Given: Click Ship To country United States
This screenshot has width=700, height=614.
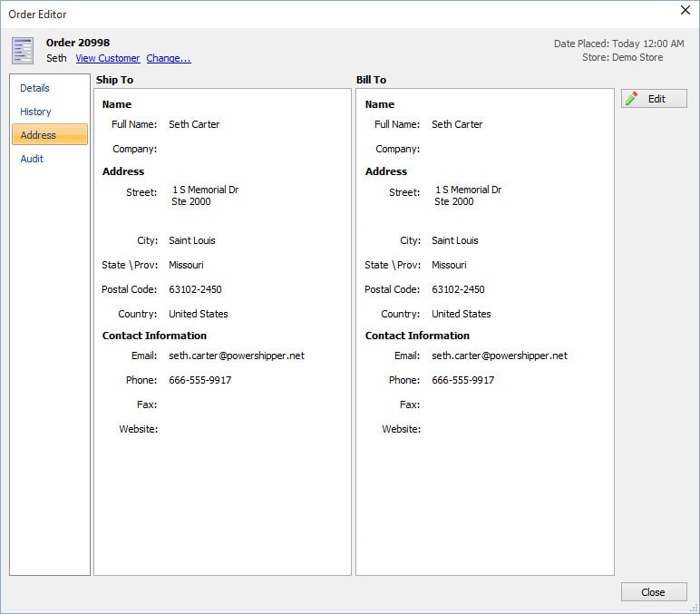Looking at the screenshot, I should click(199, 314).
